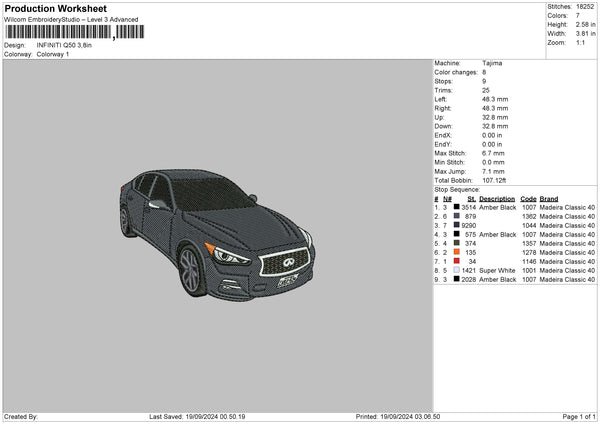This screenshot has width=600, height=424.
Task: Click the Min Stitch value '0.0 mm'
Action: pyautogui.click(x=493, y=162)
